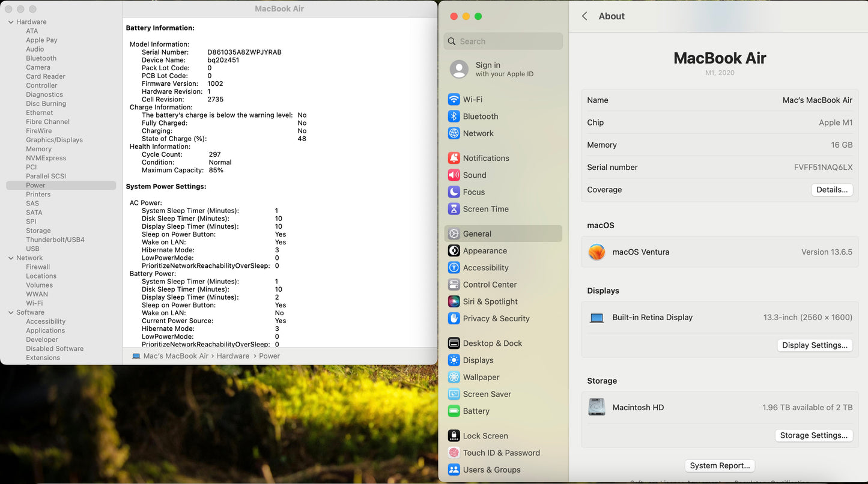Open the System Report button

click(x=719, y=465)
